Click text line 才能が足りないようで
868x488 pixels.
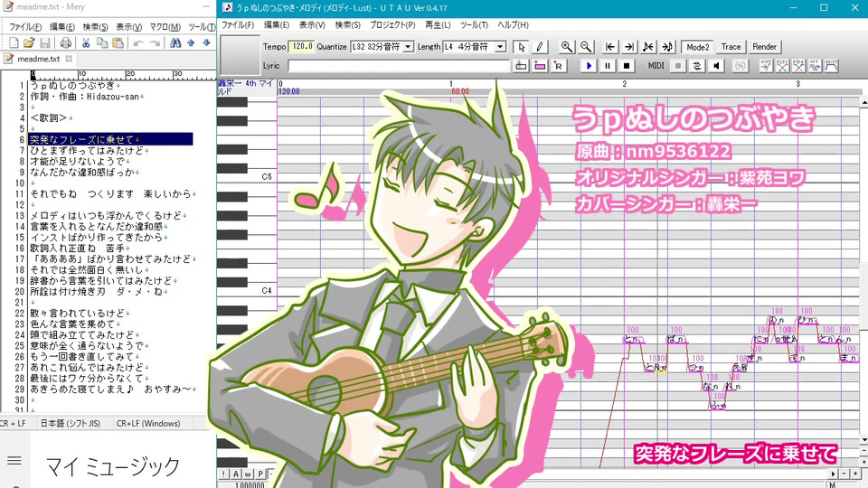(78, 162)
